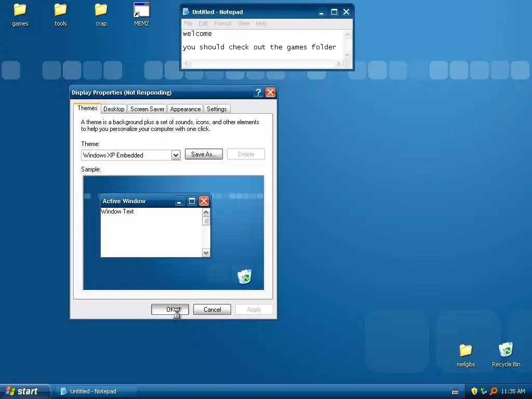Image resolution: width=532 pixels, height=399 pixels.
Task: Switch to the Screen Saver tab
Action: point(147,109)
